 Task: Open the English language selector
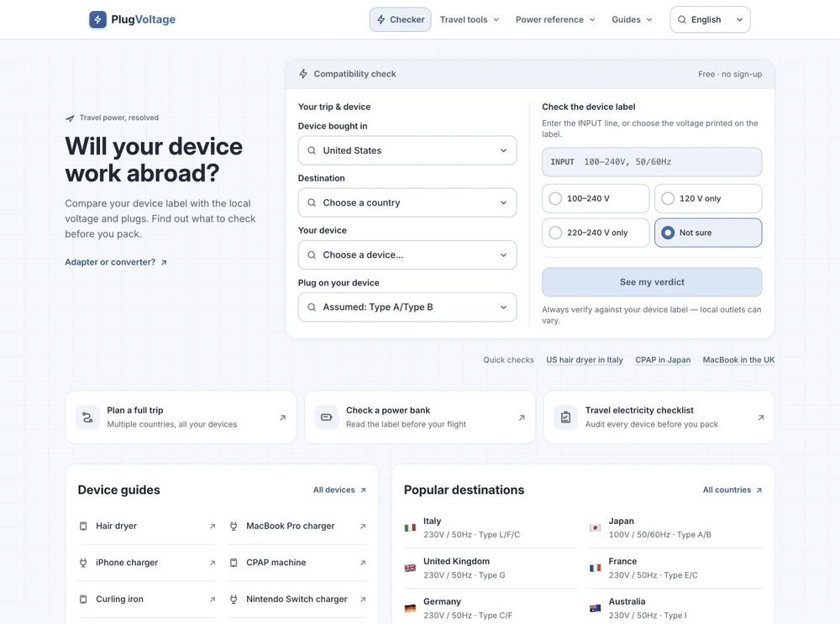[x=710, y=20]
